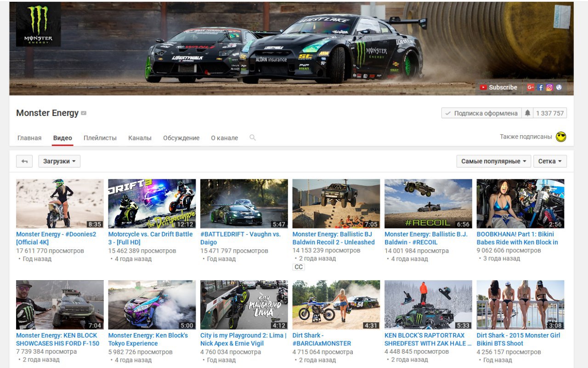Viewport: 588px width, 368px height.
Task: Click the sunglasses emoji subscriber avatar
Action: 561,137
